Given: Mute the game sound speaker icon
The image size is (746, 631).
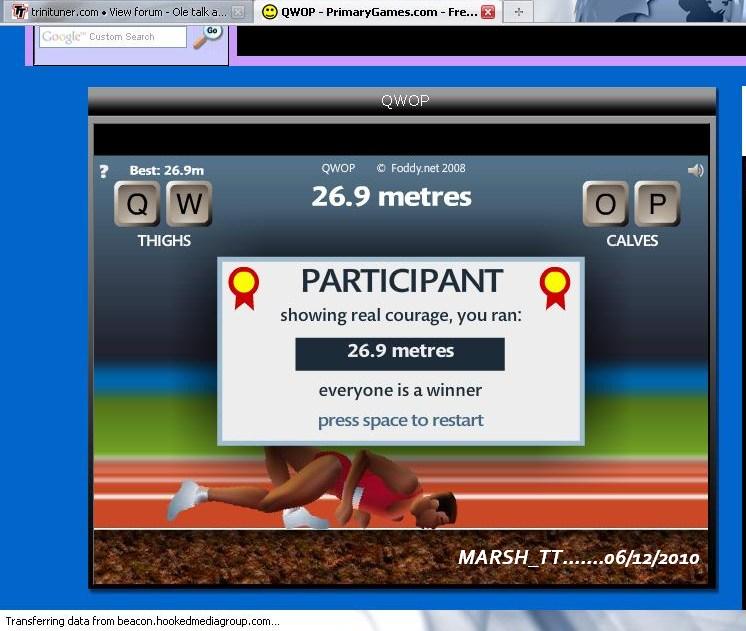Looking at the screenshot, I should 695,170.
